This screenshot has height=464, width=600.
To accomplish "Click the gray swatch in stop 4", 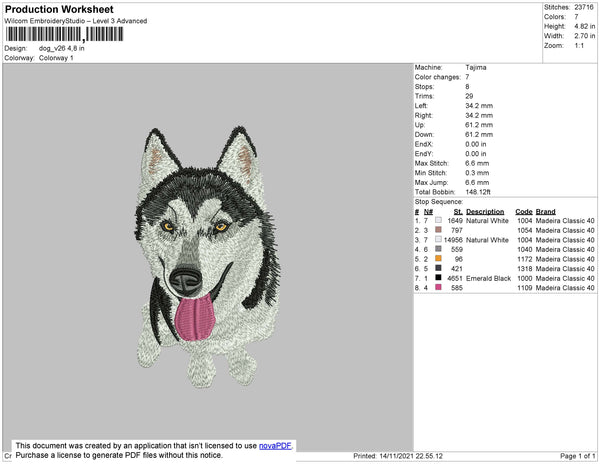I will coord(438,249).
